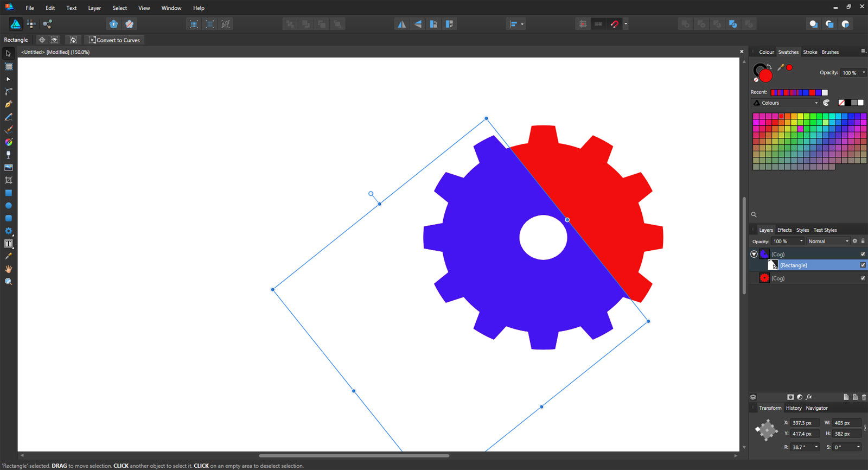
Task: Switch to the Effects tab
Action: (x=784, y=230)
